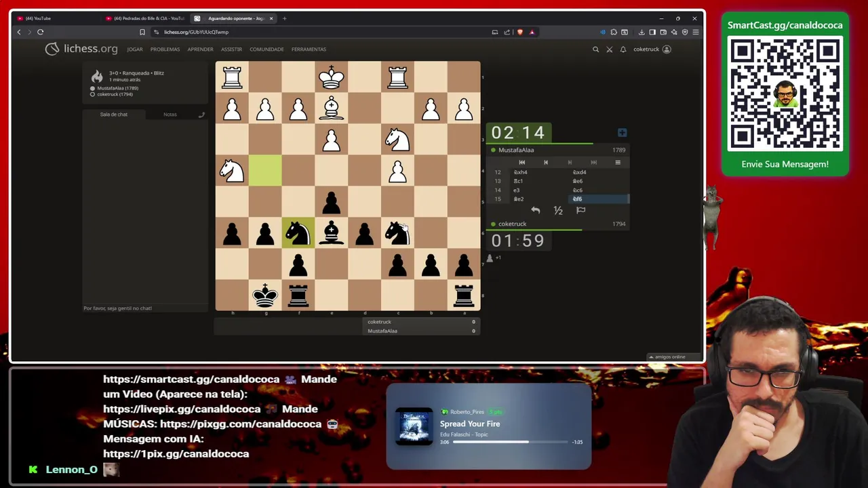Screen dimensions: 868x488
Task: Open the site search magnifier icon
Action: click(x=595, y=49)
